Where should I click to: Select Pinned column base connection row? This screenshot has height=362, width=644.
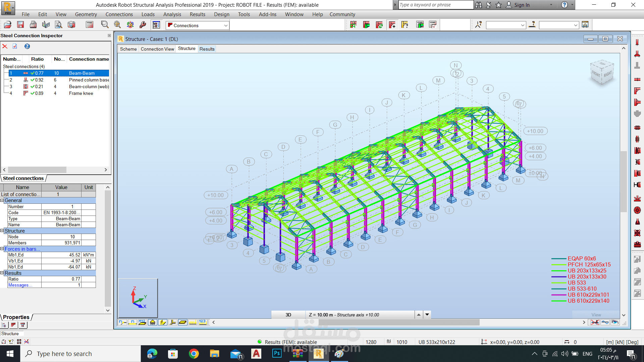[x=89, y=80]
